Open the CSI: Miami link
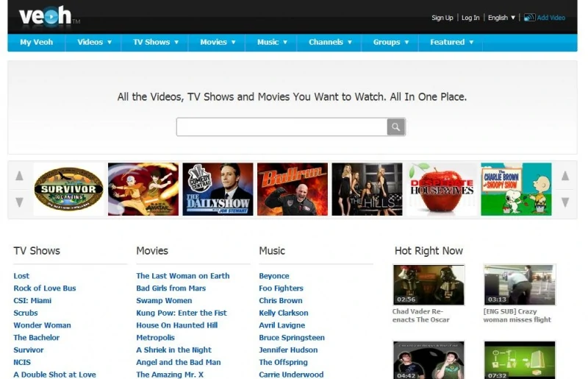 (x=32, y=300)
